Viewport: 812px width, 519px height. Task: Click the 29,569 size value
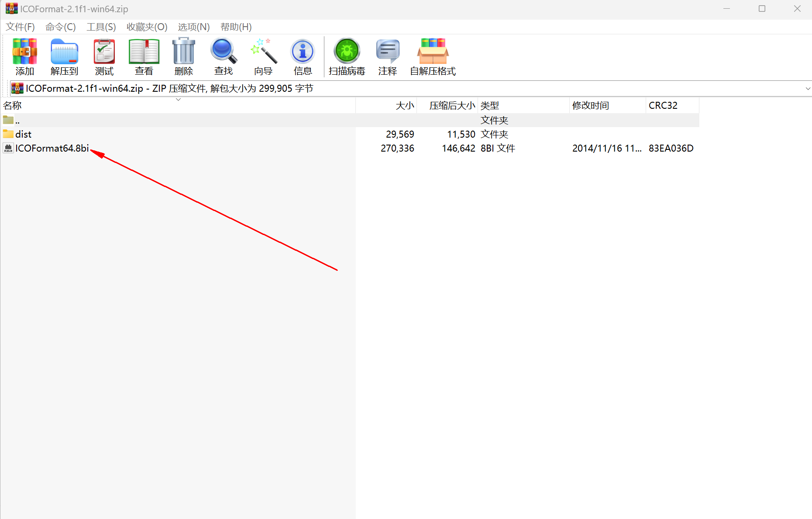click(400, 134)
